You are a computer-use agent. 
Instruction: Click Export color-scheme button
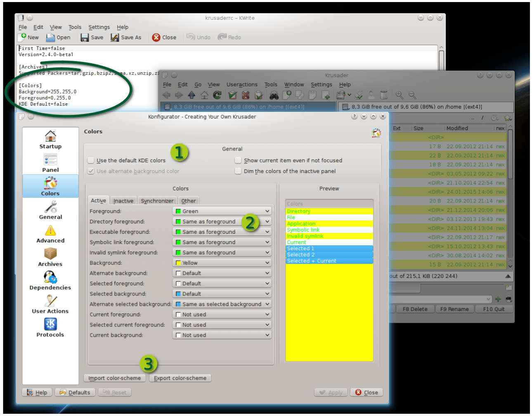click(x=180, y=378)
